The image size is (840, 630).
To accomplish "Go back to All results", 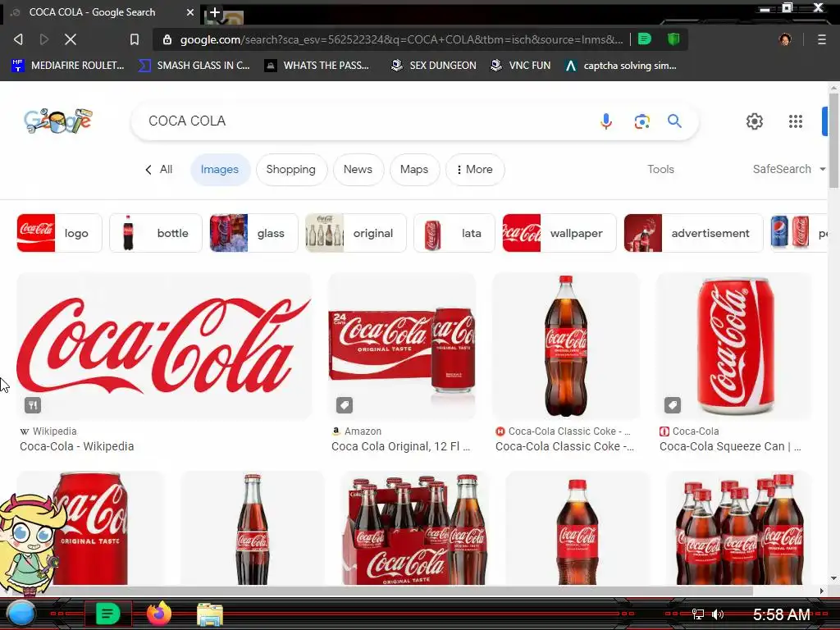I will click(158, 169).
